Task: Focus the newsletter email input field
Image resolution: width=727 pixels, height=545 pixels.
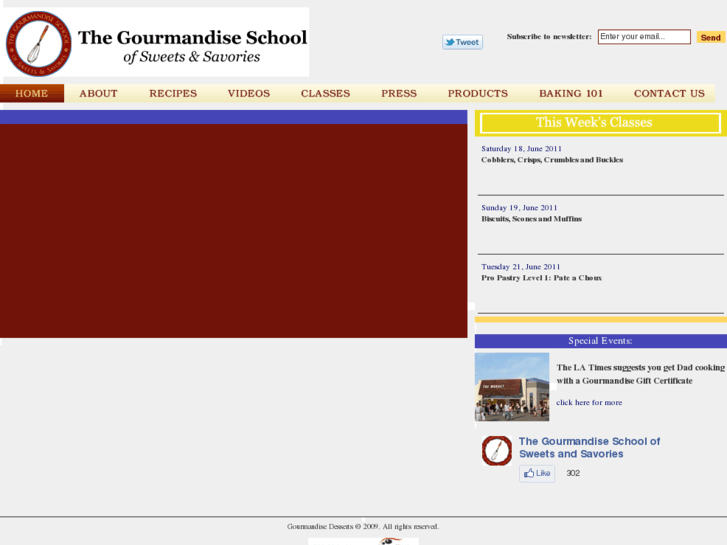Action: 644,37
